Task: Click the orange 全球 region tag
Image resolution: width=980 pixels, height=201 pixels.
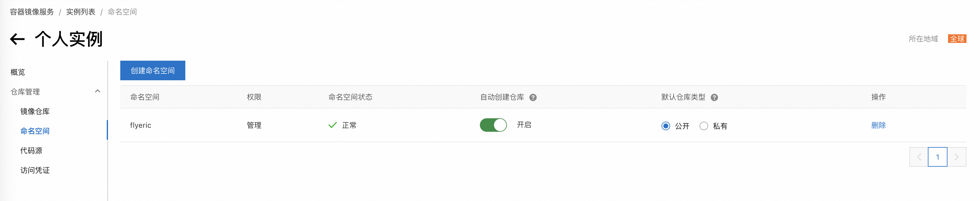Action: [x=957, y=39]
